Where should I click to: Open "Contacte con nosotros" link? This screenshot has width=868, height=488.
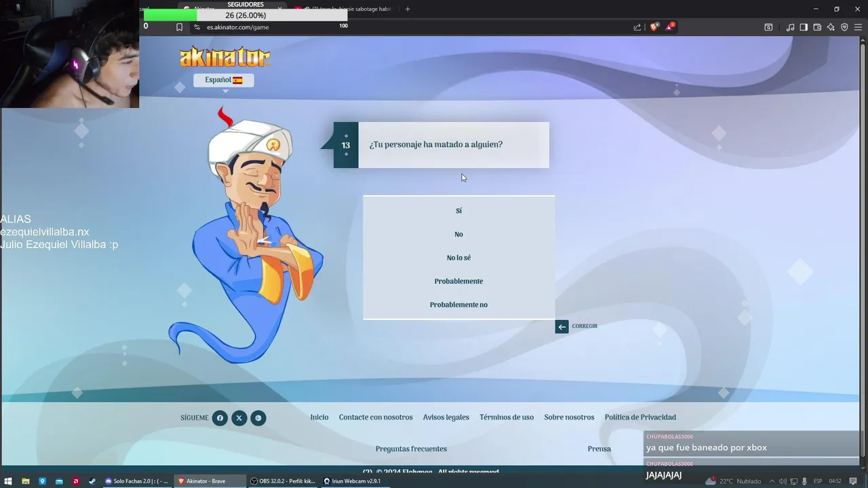[376, 418]
